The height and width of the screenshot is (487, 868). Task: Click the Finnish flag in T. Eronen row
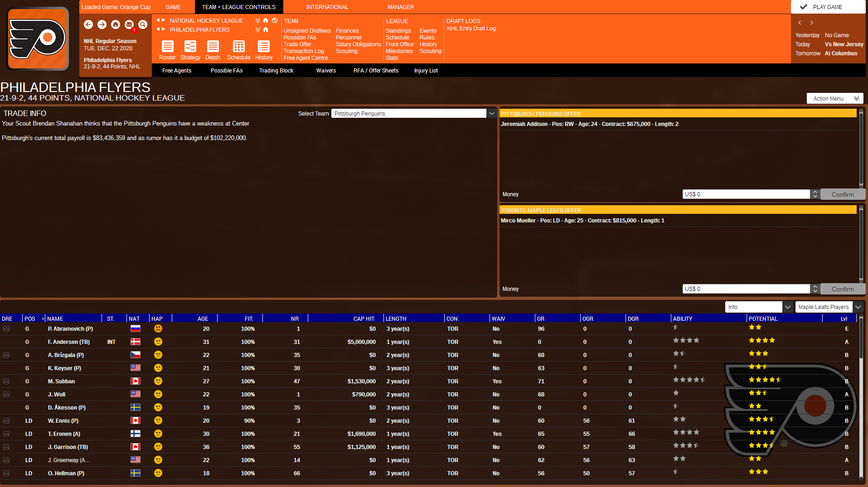pos(136,434)
